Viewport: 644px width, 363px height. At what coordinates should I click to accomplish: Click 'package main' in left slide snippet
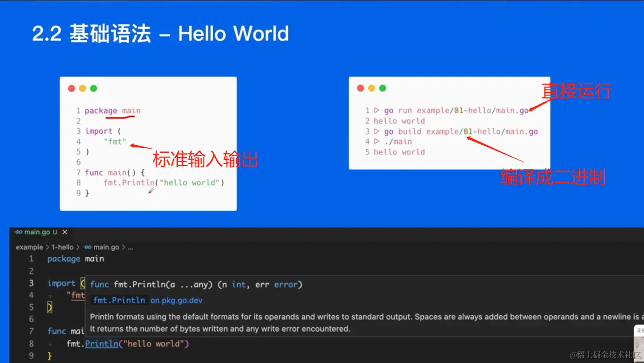point(112,111)
